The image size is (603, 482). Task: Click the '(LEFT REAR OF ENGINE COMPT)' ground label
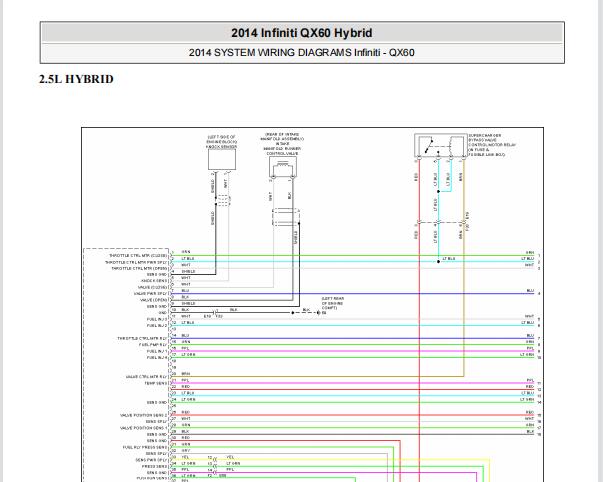[x=333, y=303]
